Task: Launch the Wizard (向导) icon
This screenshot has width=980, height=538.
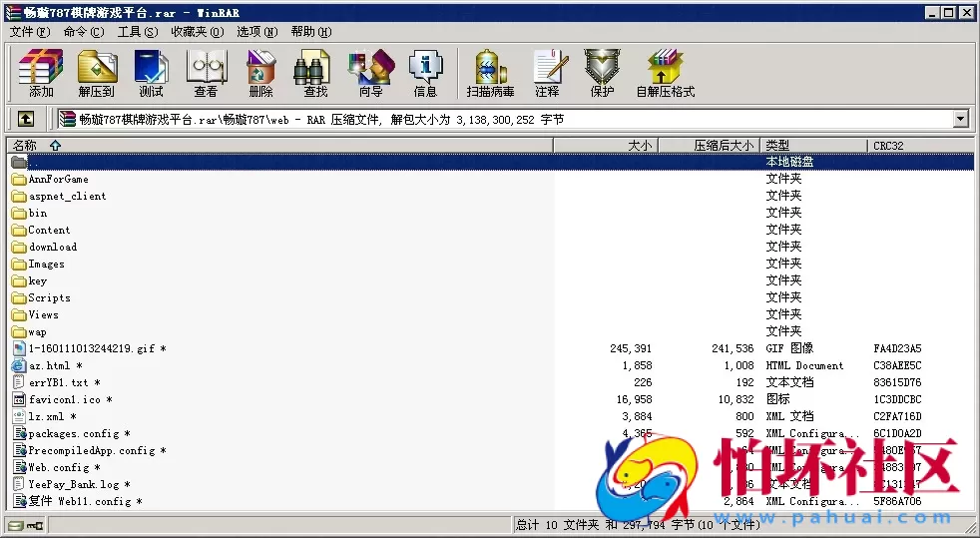Action: pyautogui.click(x=370, y=73)
